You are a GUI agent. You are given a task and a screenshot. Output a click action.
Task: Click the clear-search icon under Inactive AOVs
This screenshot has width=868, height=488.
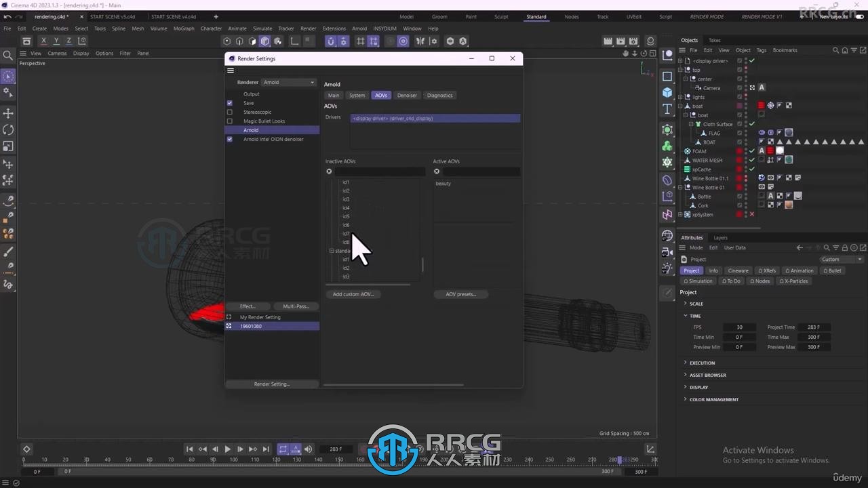(329, 171)
